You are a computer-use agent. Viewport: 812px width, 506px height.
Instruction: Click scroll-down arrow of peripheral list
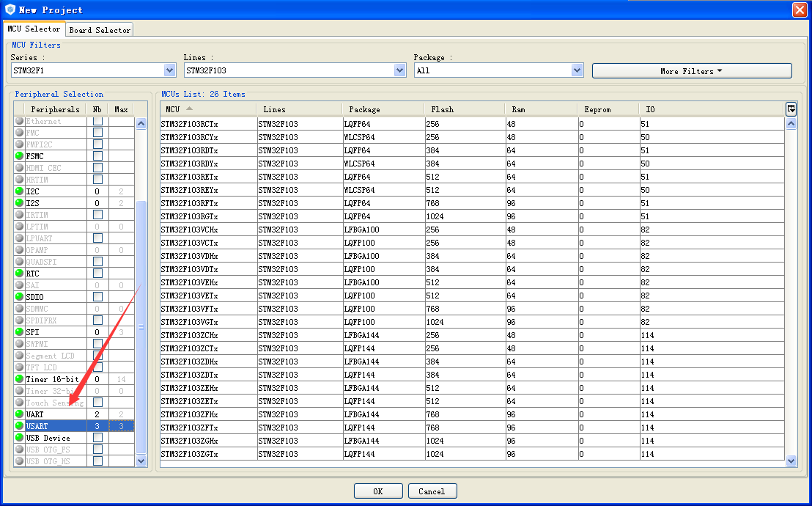(x=141, y=461)
